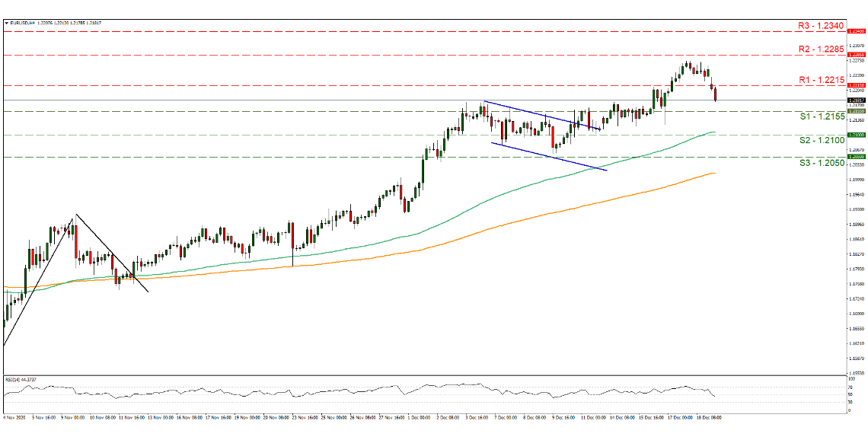This screenshot has height=440, width=868.
Task: Click the R3 - 1.2340 label
Action: click(821, 25)
